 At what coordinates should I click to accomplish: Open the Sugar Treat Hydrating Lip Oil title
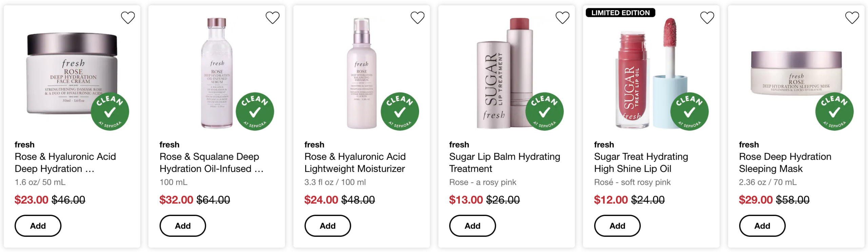pos(641,163)
